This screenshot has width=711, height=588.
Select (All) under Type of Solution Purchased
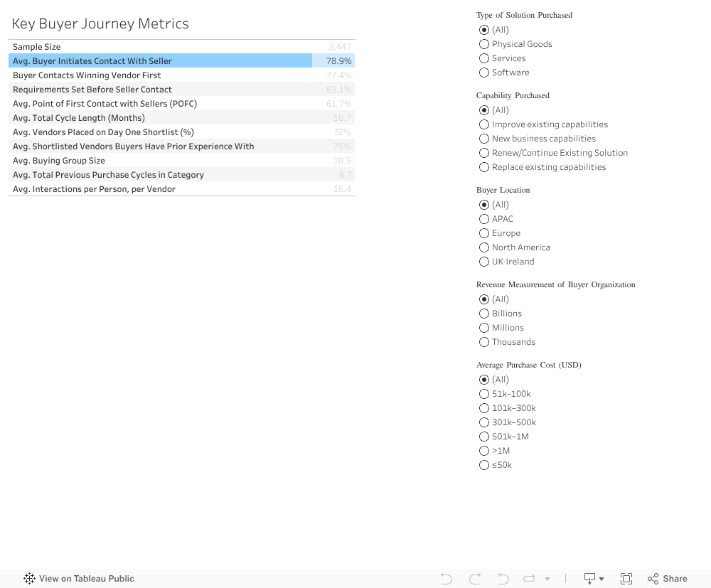tap(483, 30)
